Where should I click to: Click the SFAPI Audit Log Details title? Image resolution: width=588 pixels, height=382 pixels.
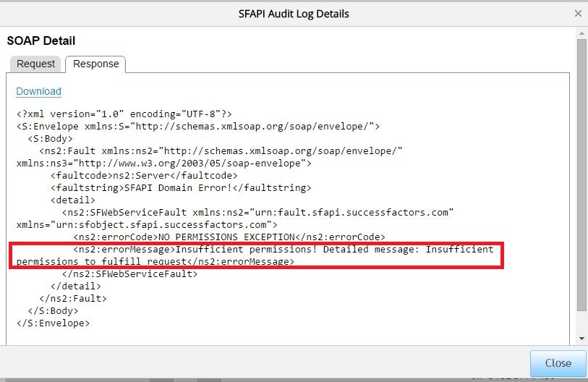pyautogui.click(x=294, y=14)
